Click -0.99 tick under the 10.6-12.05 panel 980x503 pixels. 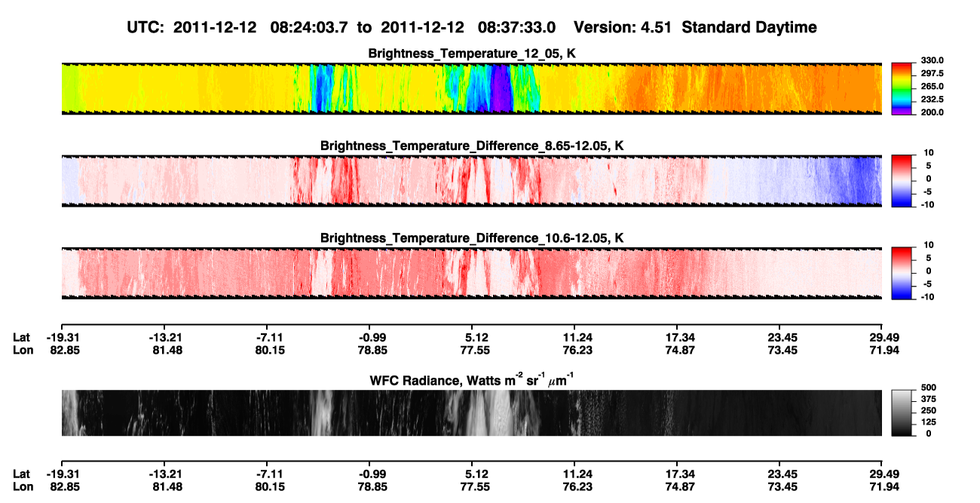click(372, 337)
